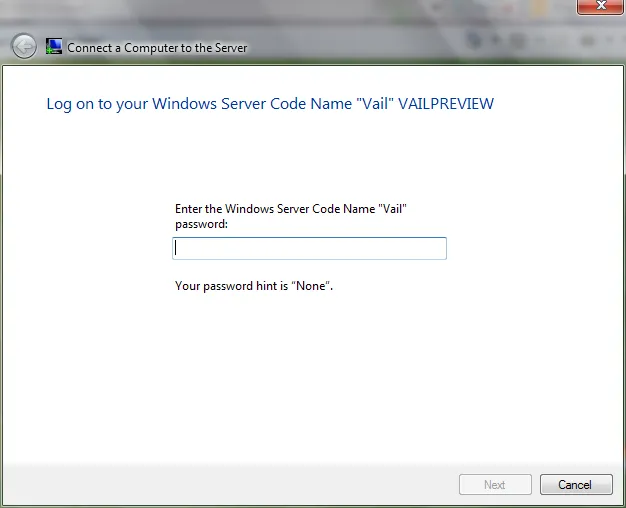Click the 'Your password hint is None' text
The height and width of the screenshot is (508, 626).
click(x=254, y=286)
